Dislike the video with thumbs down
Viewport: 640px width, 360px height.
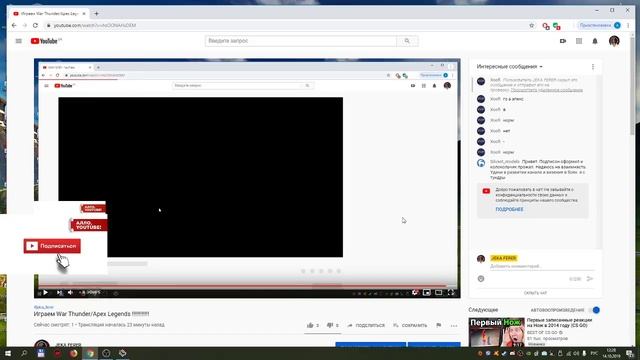pos(330,325)
